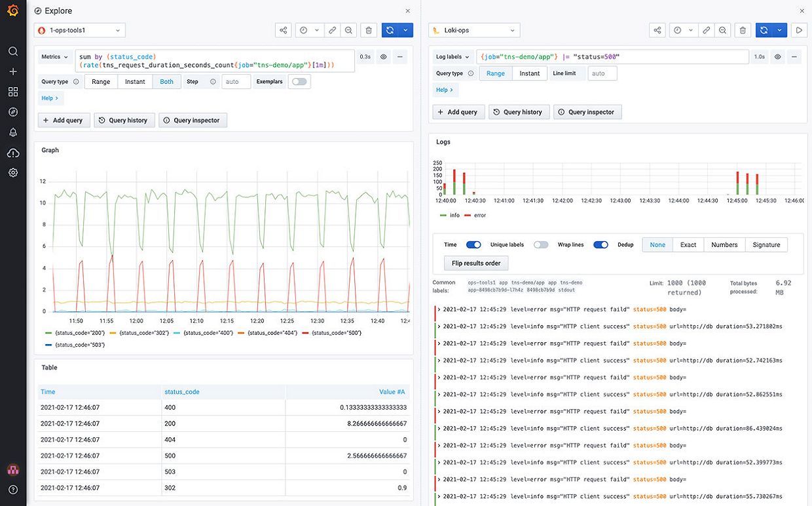Viewport: 812px width, 506px height.
Task: Open the Dashboards icon in the sidebar
Action: (x=14, y=92)
